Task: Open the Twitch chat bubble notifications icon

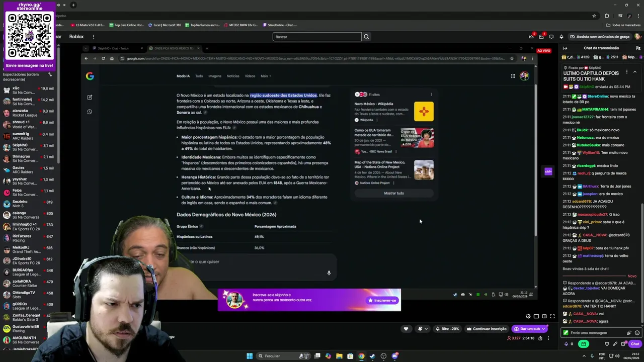Action: 551,37
